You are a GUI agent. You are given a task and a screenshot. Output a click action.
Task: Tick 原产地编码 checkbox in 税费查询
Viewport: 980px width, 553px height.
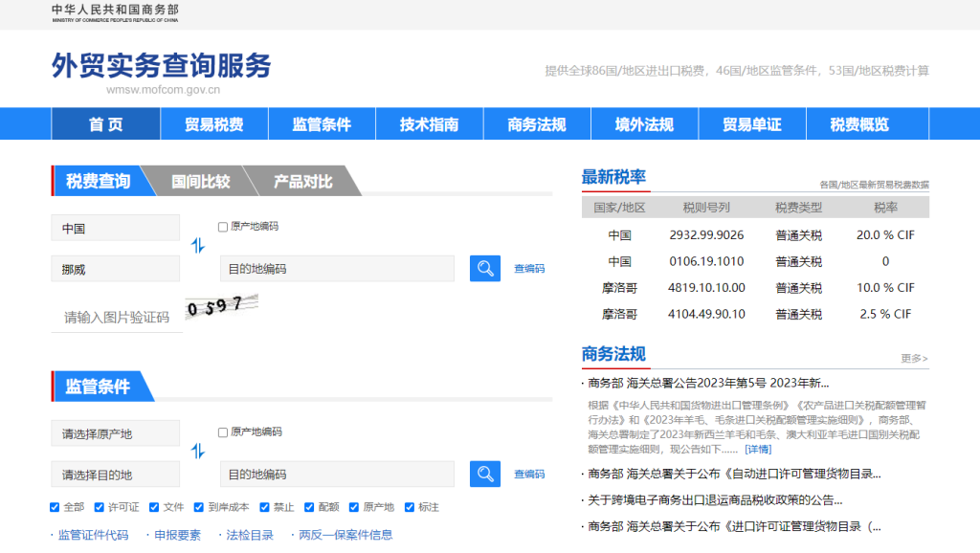coord(222,227)
